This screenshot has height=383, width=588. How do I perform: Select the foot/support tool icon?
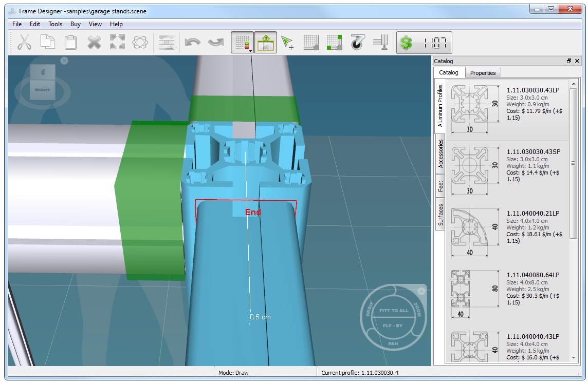tap(380, 43)
